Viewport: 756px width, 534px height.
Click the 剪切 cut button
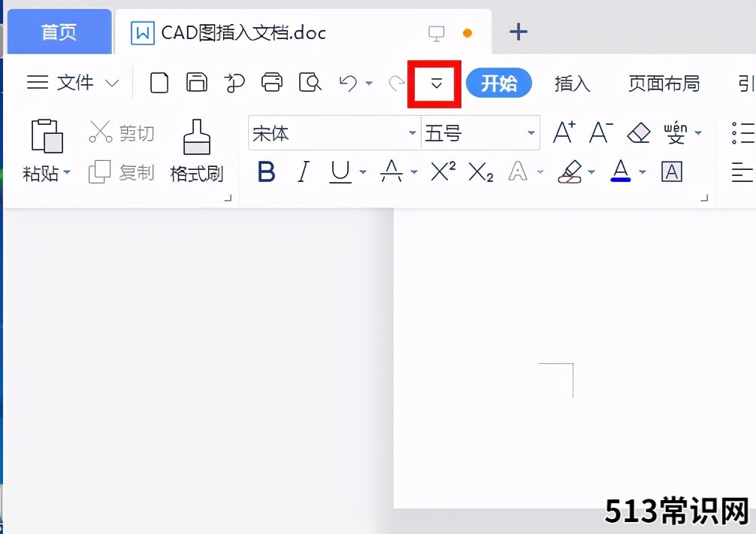pyautogui.click(x=122, y=132)
